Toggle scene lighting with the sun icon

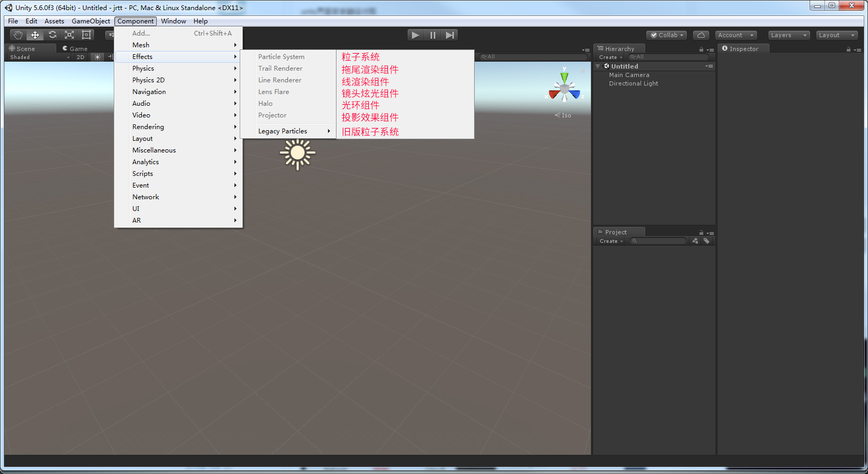click(x=97, y=57)
